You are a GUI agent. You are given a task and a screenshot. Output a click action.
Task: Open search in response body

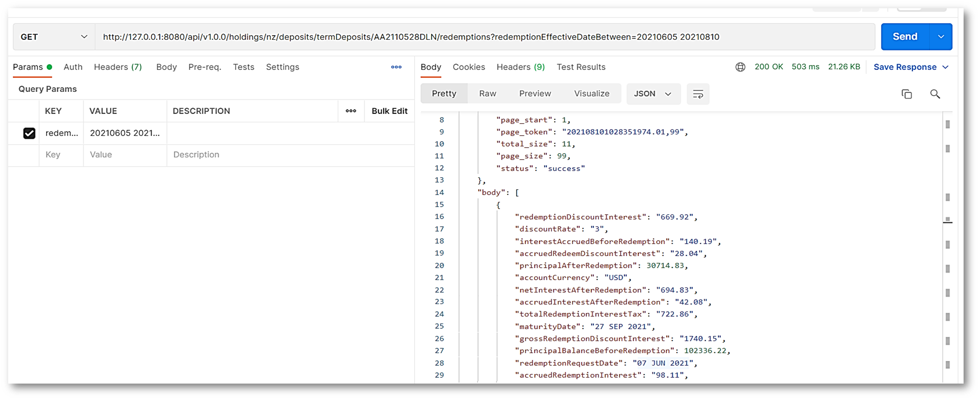click(x=935, y=94)
